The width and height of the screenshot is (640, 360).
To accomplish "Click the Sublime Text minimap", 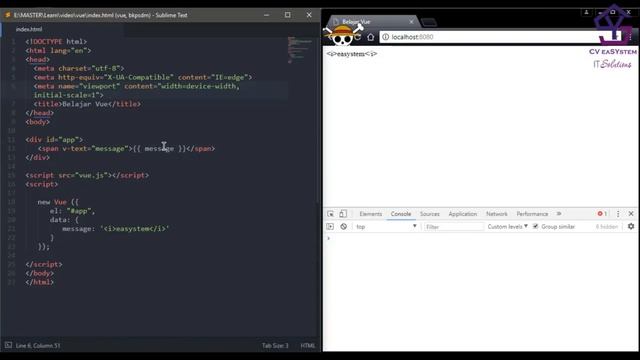I will [x=301, y=51].
